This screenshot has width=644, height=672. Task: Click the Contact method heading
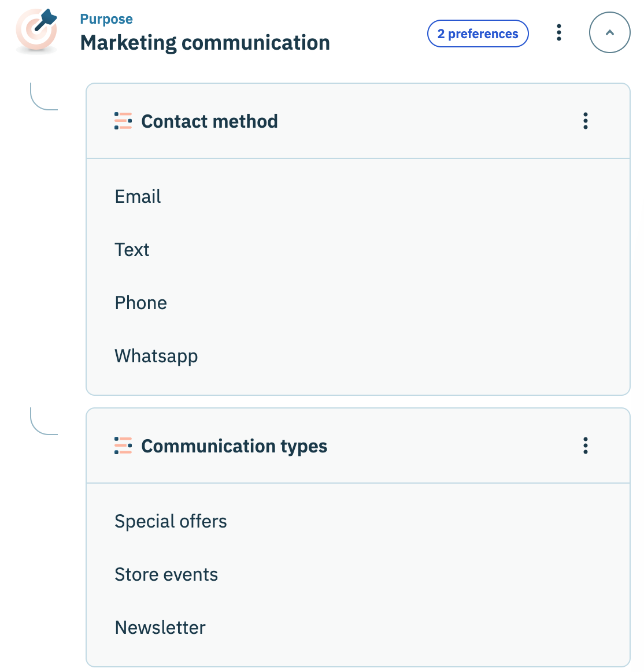(x=209, y=121)
